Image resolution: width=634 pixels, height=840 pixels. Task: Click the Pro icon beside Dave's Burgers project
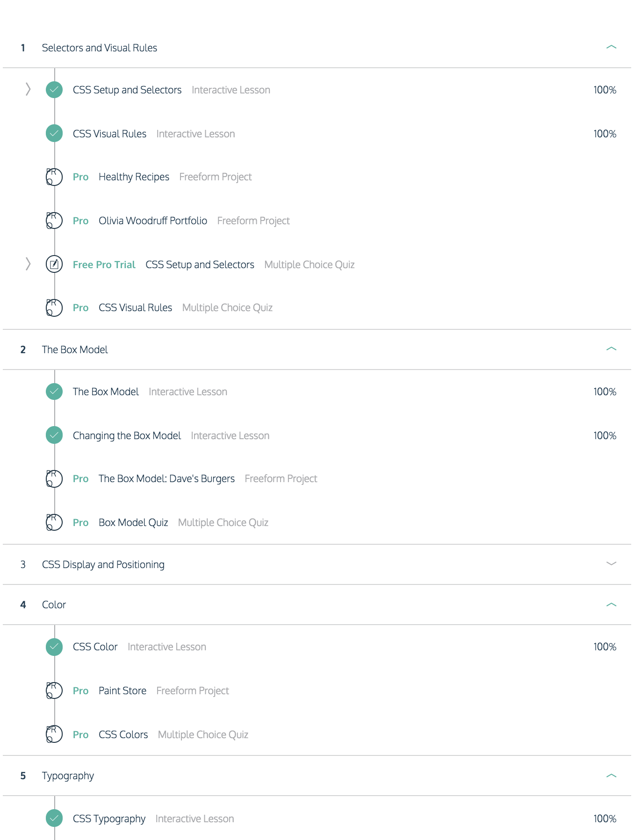coord(54,478)
